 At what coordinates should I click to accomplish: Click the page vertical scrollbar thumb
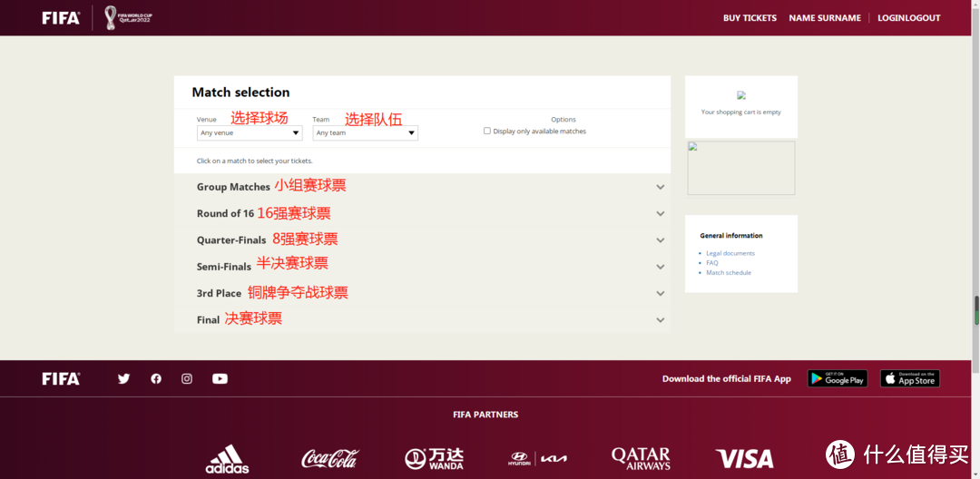(976, 310)
